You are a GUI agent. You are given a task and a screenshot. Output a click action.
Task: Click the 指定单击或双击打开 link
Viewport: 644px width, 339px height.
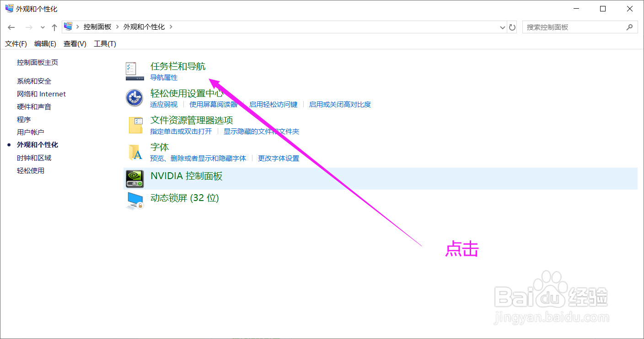click(x=181, y=132)
